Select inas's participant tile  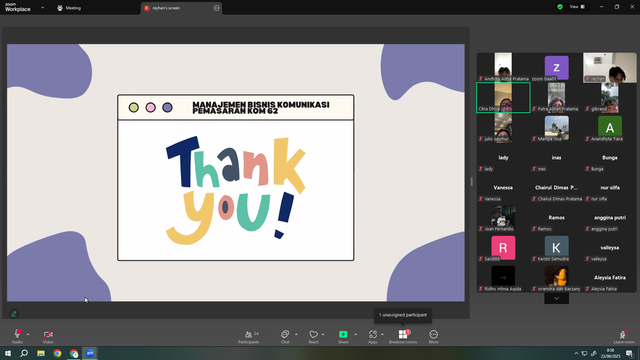click(x=557, y=158)
